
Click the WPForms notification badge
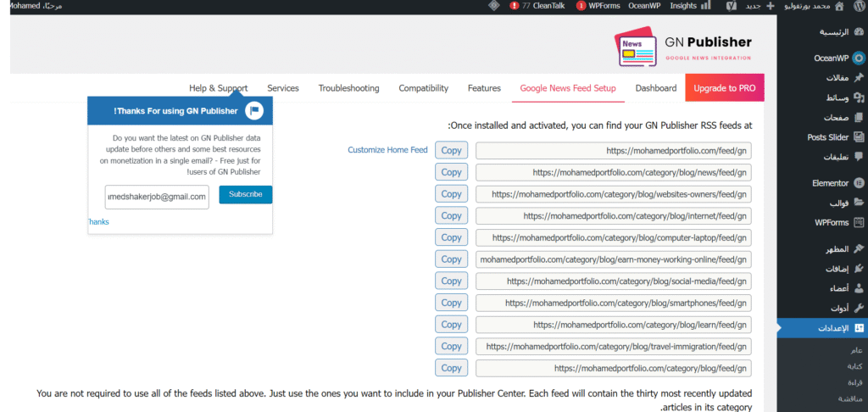[581, 6]
